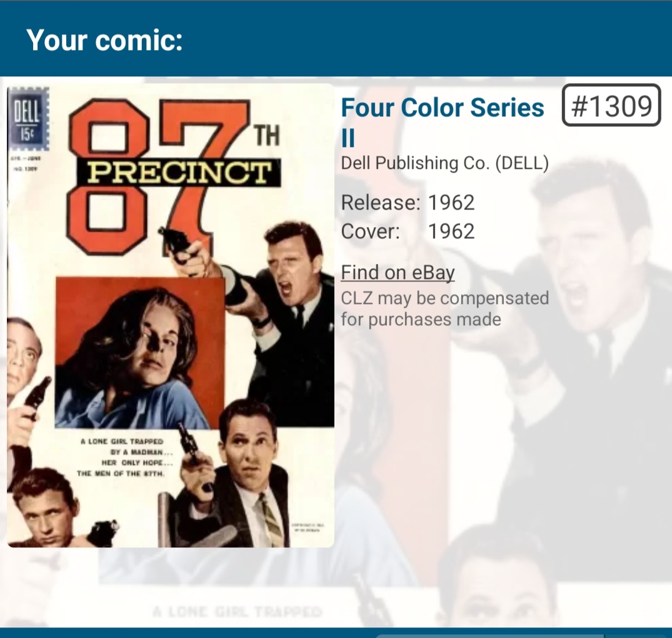Viewport: 672px width, 638px height.
Task: Tap the 'Your comic:' header title
Action: click(105, 40)
